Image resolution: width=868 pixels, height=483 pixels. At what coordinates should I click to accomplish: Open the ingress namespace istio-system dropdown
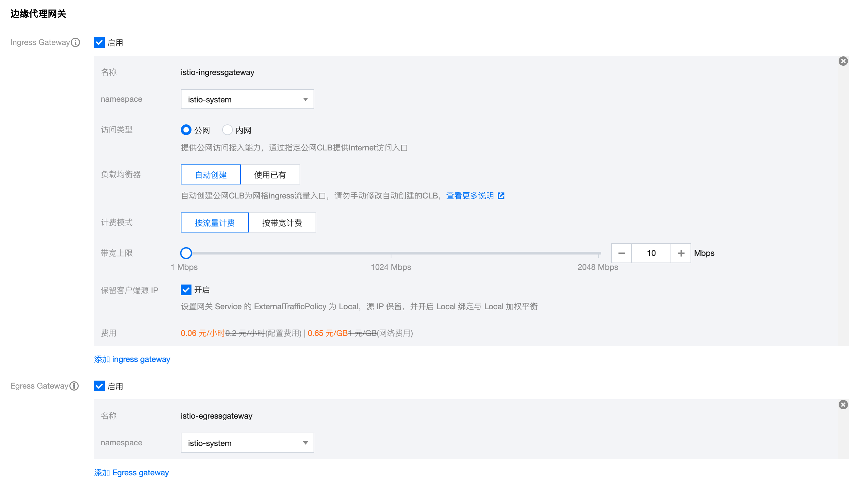point(247,99)
